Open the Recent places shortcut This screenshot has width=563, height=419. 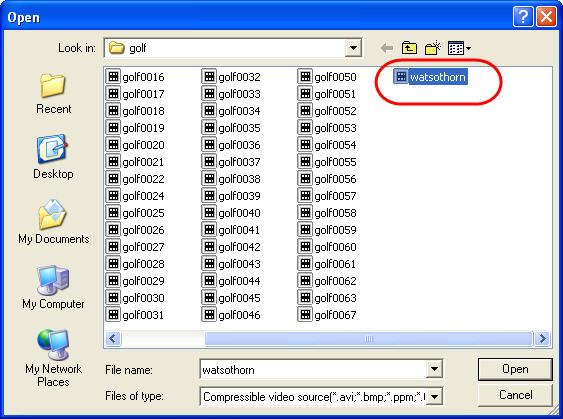[x=53, y=93]
